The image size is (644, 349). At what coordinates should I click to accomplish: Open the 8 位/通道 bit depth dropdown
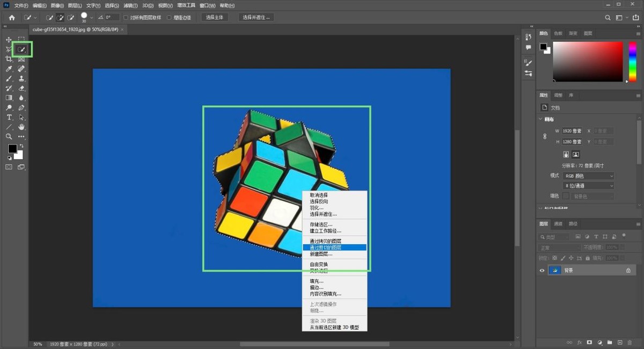click(589, 186)
